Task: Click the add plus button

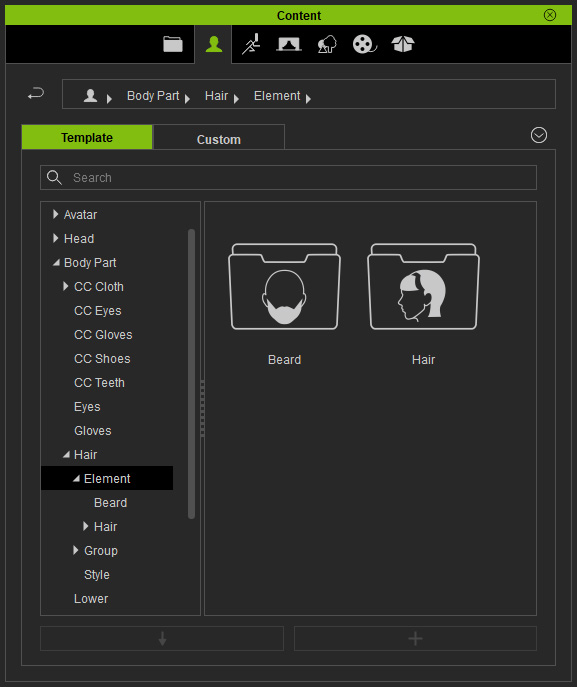Action: click(x=415, y=638)
